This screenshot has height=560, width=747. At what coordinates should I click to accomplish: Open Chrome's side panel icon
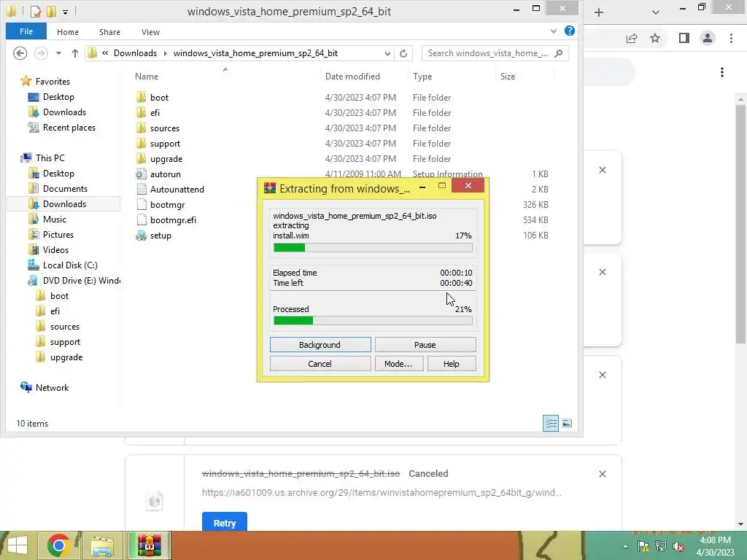[x=684, y=38]
